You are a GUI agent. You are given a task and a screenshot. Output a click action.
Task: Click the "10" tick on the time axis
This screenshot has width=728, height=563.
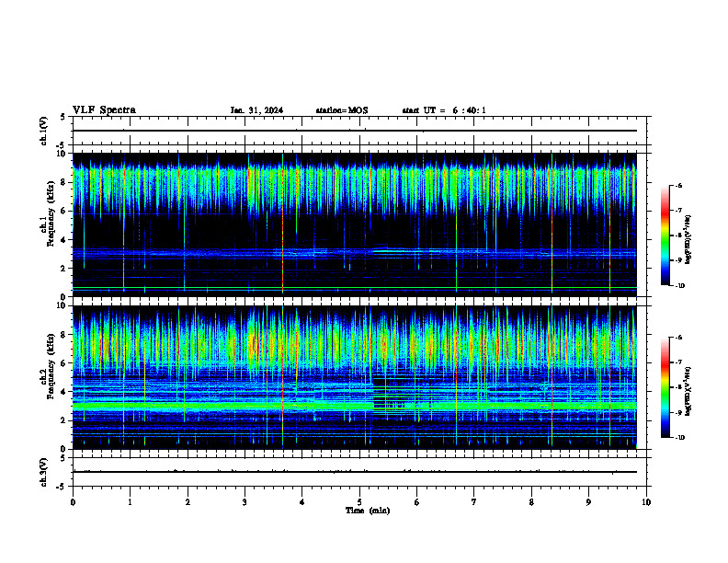pos(646,502)
